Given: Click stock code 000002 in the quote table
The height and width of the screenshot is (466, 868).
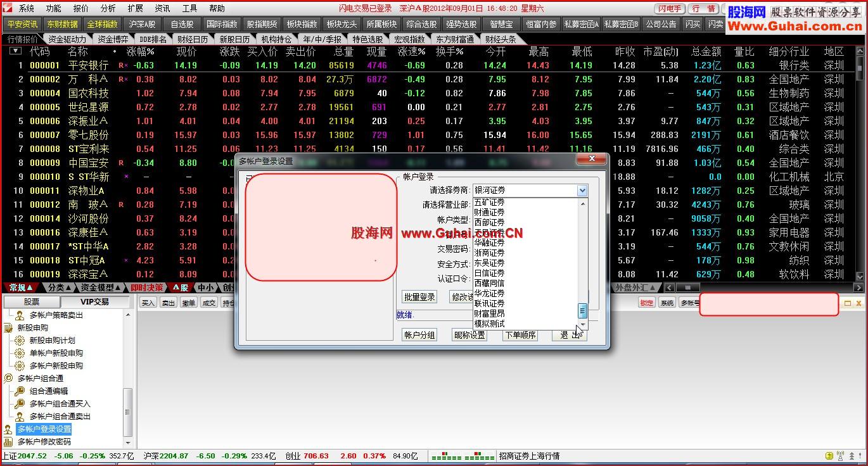Looking at the screenshot, I should click(45, 79).
